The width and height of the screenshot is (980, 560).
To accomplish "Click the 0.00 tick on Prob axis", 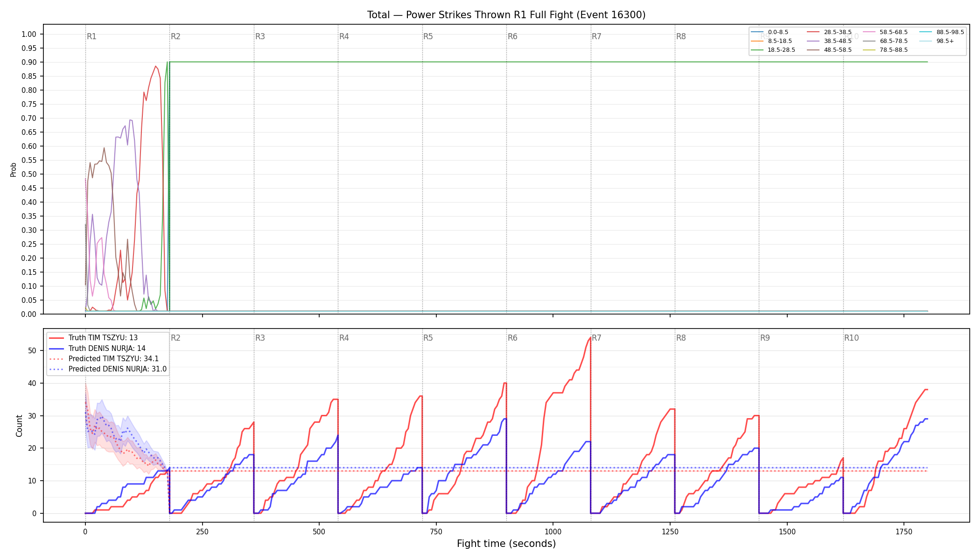I will coord(29,314).
